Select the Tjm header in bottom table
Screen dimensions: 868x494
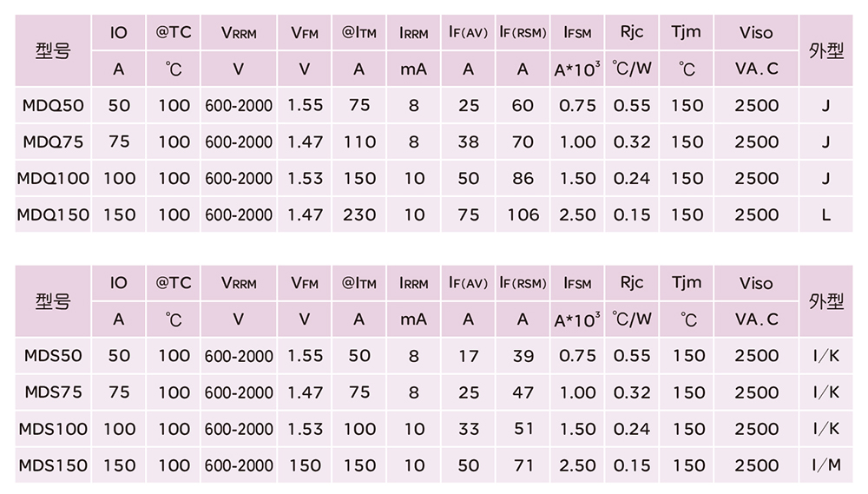pos(687,283)
